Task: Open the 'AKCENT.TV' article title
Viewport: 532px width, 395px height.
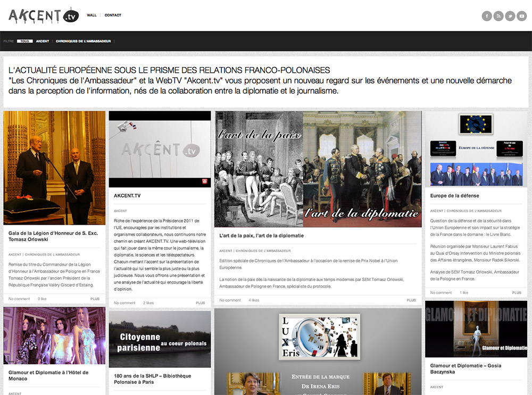Action: [127, 195]
